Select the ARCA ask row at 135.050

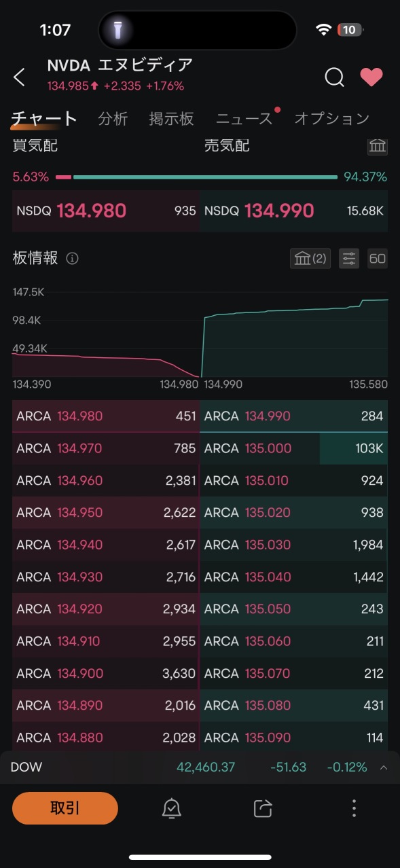[x=294, y=609]
